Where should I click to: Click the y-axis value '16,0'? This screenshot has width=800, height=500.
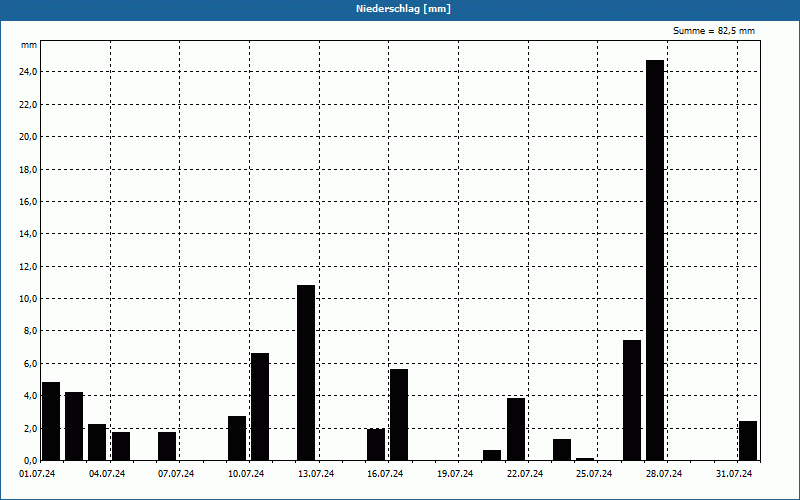(x=28, y=202)
